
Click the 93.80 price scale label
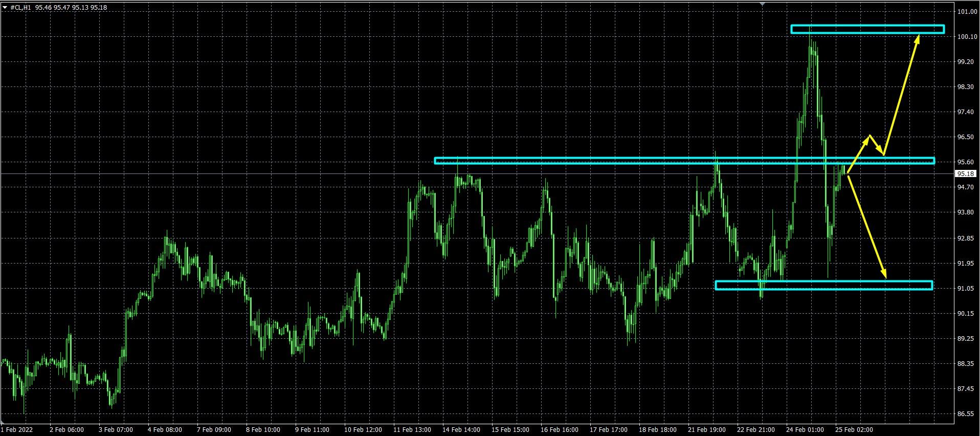[x=966, y=212]
